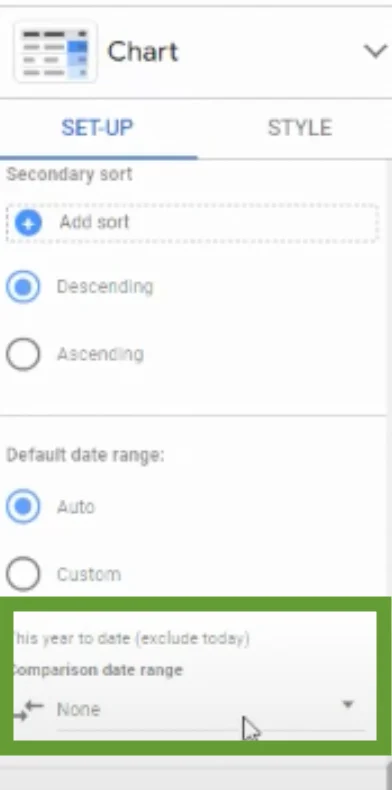392x790 pixels.
Task: Choose the Auto date range radio
Action: (23, 506)
